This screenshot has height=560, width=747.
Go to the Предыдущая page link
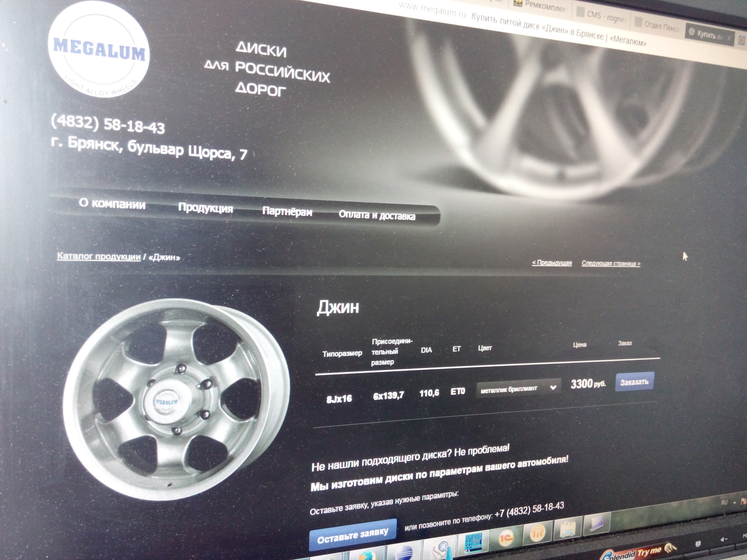pyautogui.click(x=552, y=262)
